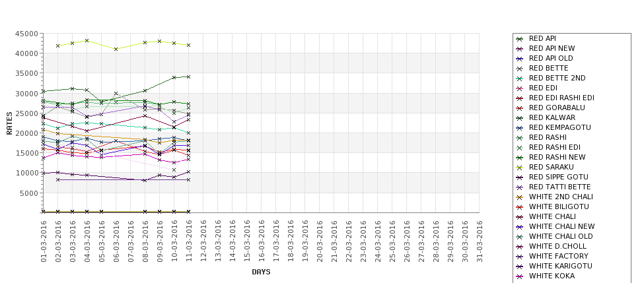644x283 pixels.
Task: Choose the RED RASHI legend label
Action: pyautogui.click(x=548, y=137)
